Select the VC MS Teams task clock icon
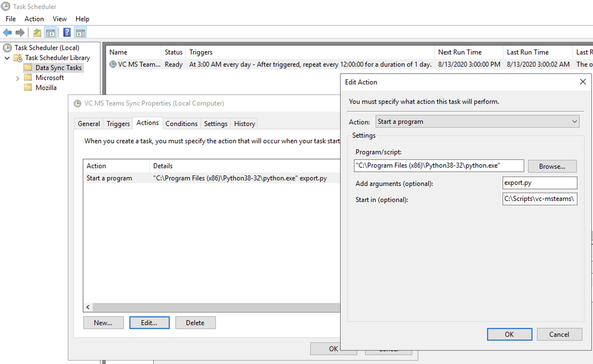593x364 pixels. coord(113,64)
